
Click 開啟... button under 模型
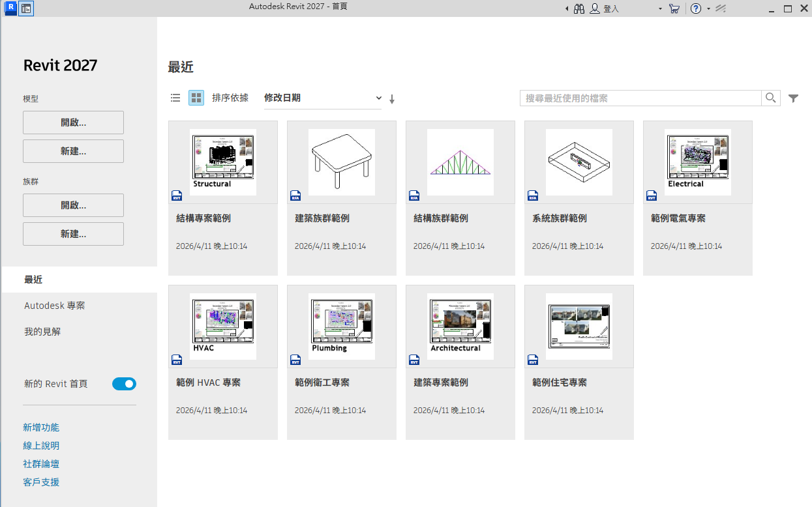(x=73, y=123)
